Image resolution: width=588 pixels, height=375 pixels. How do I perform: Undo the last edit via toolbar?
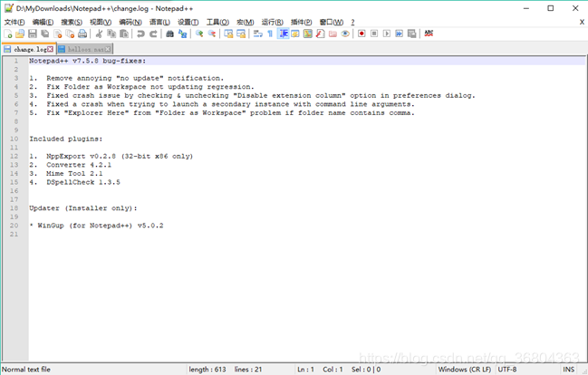140,34
